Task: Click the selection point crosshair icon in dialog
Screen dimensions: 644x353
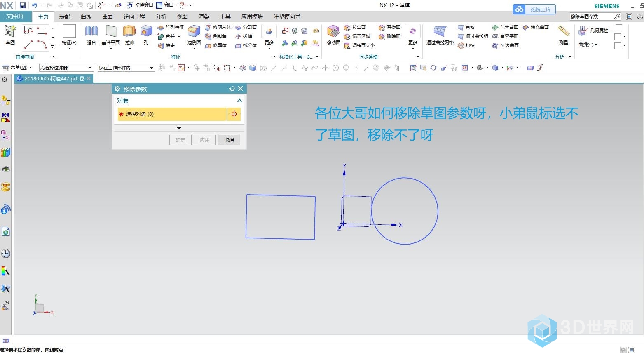Action: (x=234, y=114)
